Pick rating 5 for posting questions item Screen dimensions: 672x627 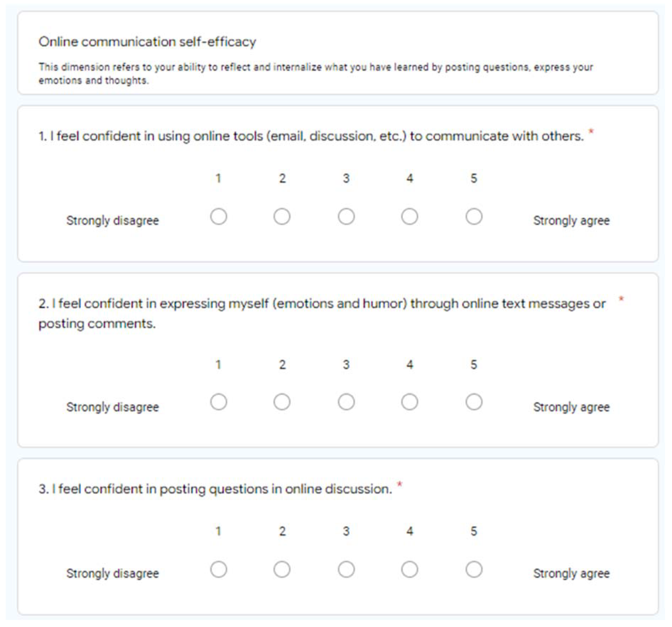474,569
